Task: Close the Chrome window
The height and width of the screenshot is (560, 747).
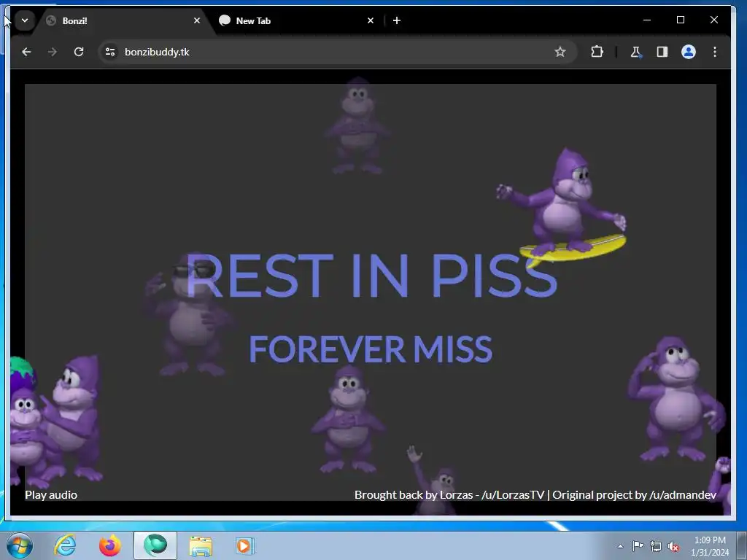Action: (713, 20)
